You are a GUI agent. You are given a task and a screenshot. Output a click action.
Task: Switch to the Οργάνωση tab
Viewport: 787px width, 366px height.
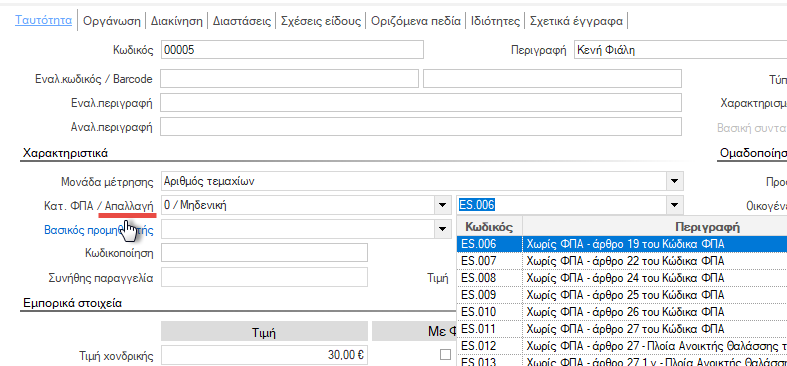point(111,21)
